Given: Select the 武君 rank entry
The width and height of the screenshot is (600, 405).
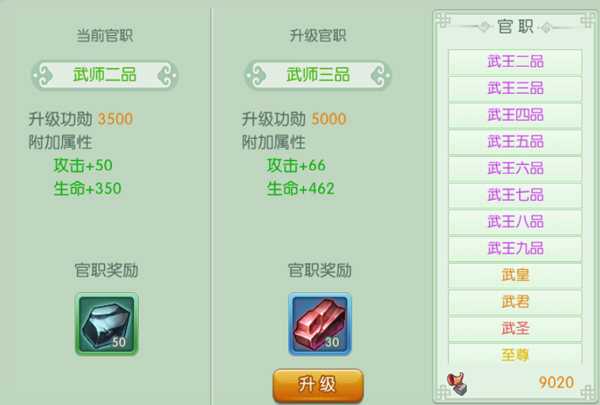Looking at the screenshot, I should tap(515, 302).
